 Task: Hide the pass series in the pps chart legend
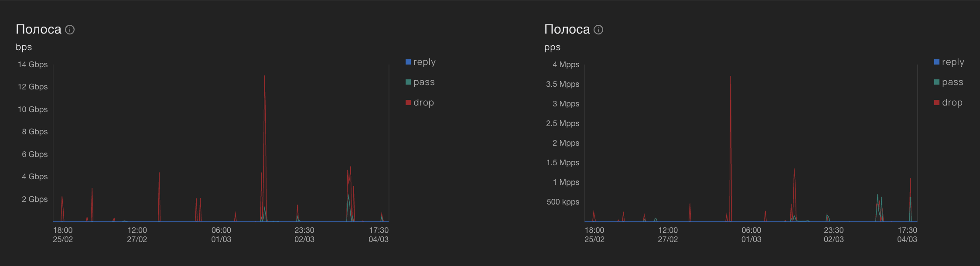tap(952, 82)
